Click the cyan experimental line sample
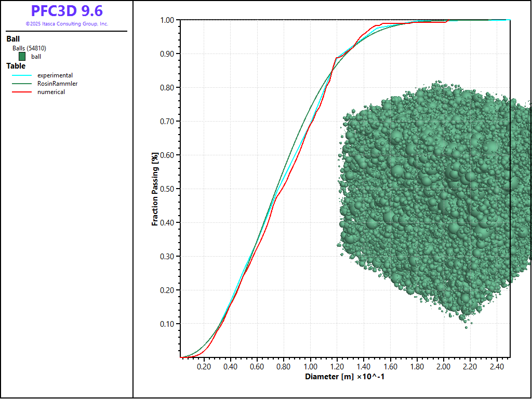532x399 pixels. pyautogui.click(x=22, y=75)
